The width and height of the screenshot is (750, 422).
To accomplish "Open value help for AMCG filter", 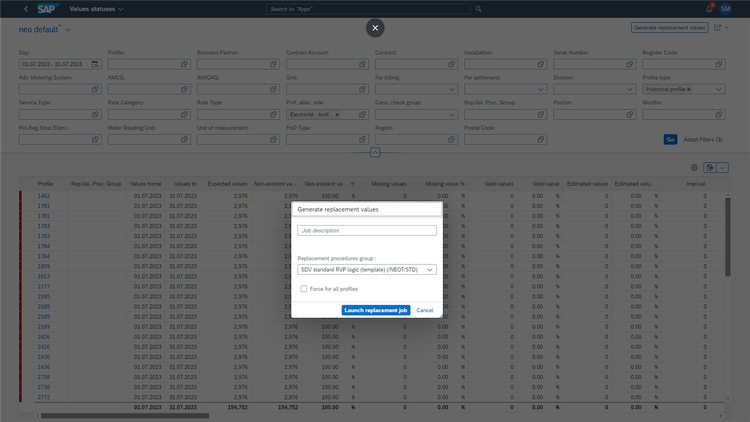I will coord(184,89).
